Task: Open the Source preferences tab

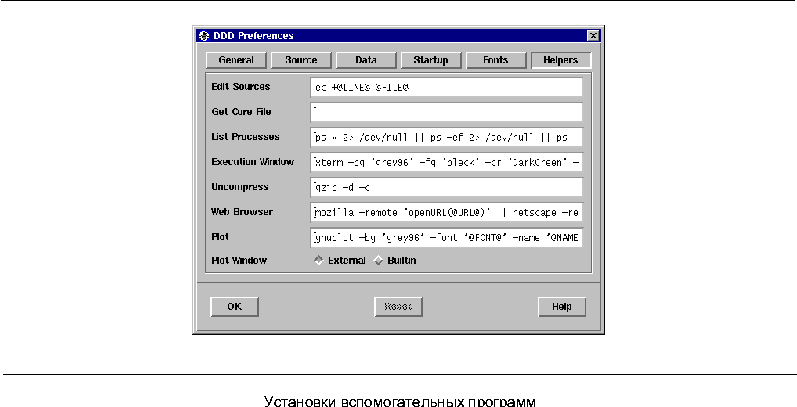Action: (x=301, y=60)
